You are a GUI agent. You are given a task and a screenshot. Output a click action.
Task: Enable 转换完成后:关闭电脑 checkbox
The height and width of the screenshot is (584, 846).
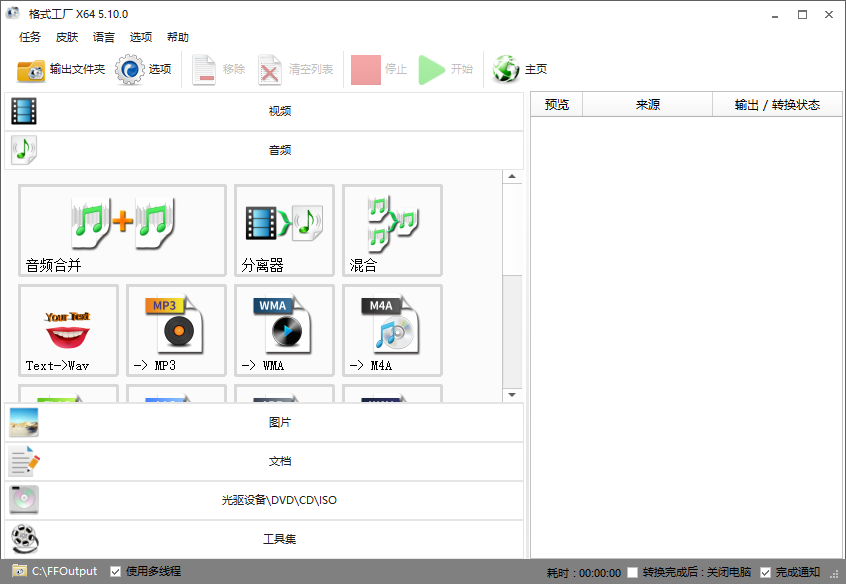[x=632, y=572]
